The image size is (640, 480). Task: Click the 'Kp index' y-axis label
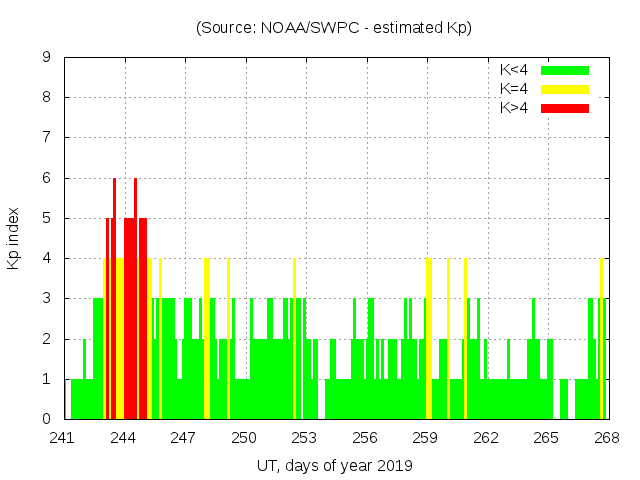[x=14, y=238]
